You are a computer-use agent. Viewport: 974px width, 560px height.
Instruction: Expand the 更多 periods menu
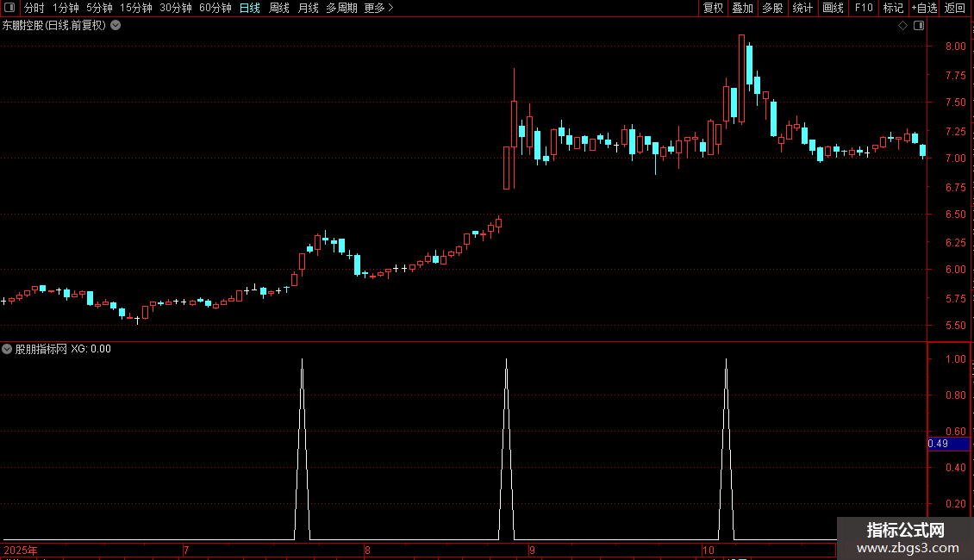378,8
